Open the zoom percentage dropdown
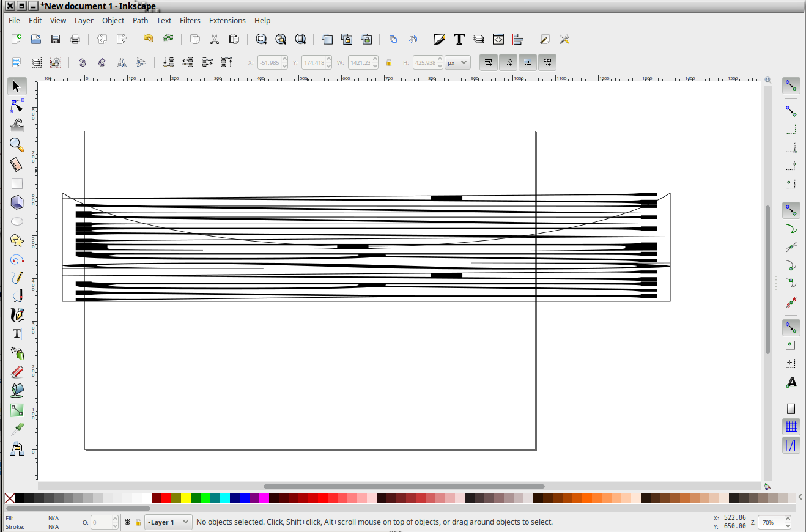806x532 pixels. tap(774, 523)
